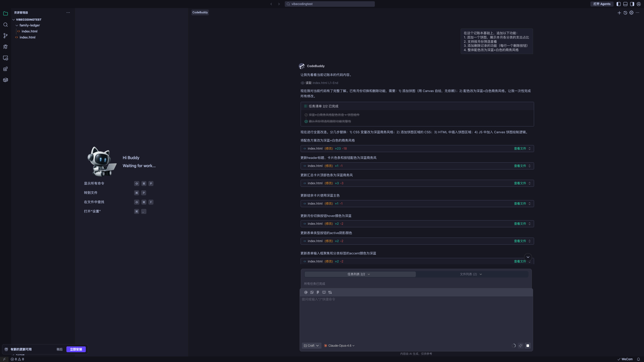Toggle the bottom panel layout icon
This screenshot has height=362, width=644.
click(625, 4)
